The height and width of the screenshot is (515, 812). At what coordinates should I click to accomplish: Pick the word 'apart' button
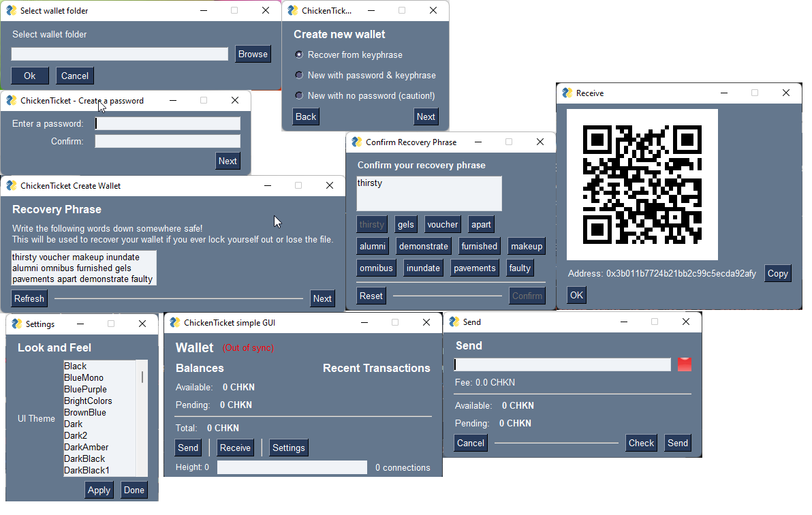(x=481, y=224)
